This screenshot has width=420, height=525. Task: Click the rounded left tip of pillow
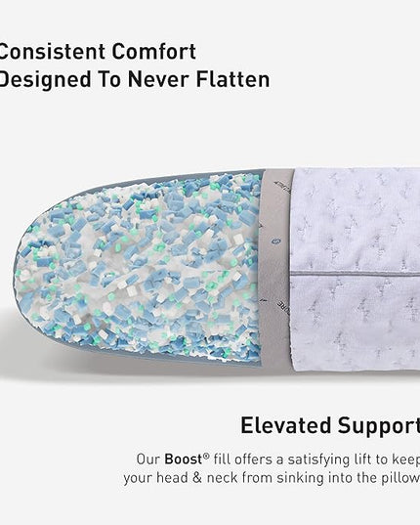pos(25,270)
